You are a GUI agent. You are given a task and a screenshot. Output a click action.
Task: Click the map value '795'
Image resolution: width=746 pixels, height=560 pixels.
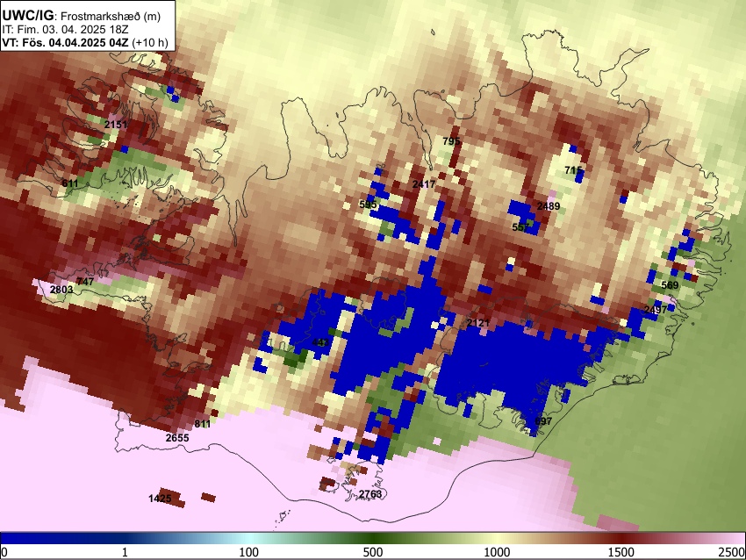(x=451, y=141)
